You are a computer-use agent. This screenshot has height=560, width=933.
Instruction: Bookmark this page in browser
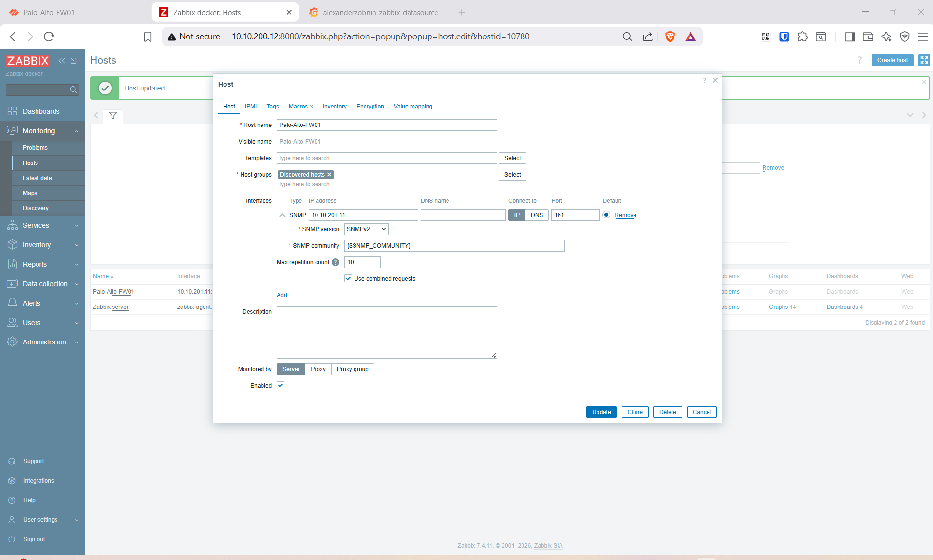(148, 36)
